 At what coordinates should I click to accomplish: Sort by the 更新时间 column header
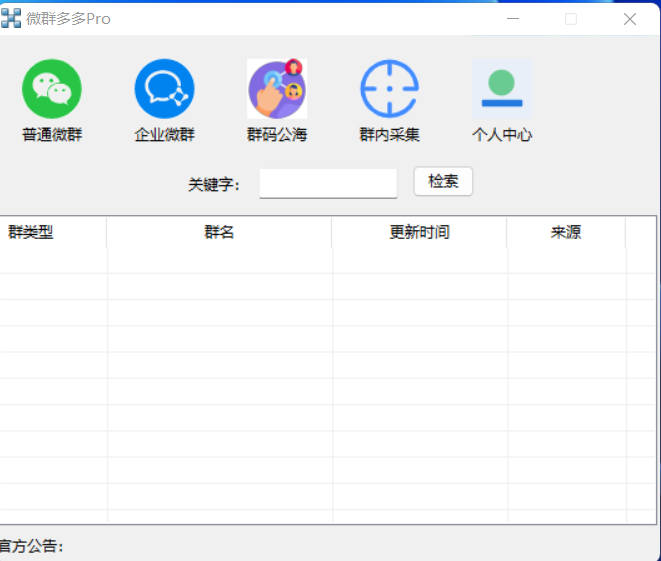click(x=419, y=232)
